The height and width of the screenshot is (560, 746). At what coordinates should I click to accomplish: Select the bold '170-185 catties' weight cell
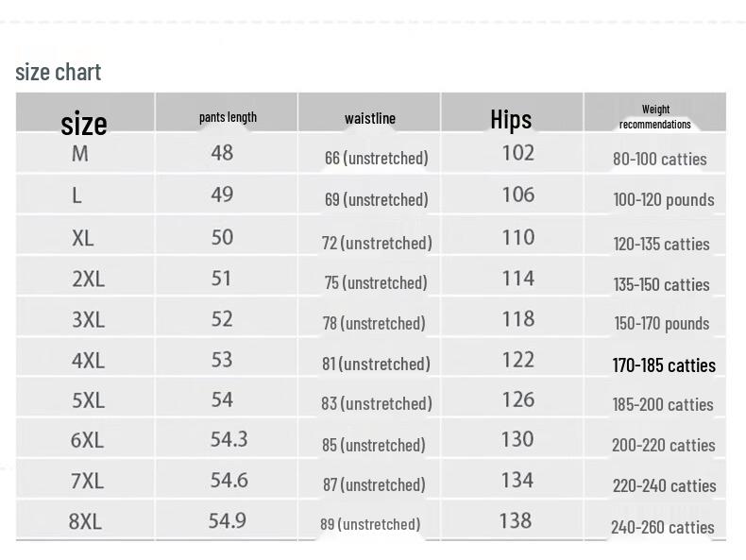(x=664, y=365)
